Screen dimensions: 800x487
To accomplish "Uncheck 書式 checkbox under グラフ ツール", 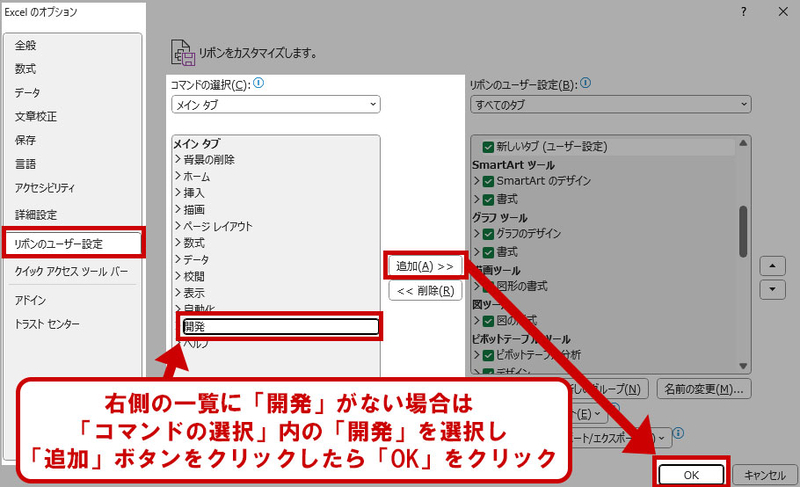I will click(x=488, y=252).
